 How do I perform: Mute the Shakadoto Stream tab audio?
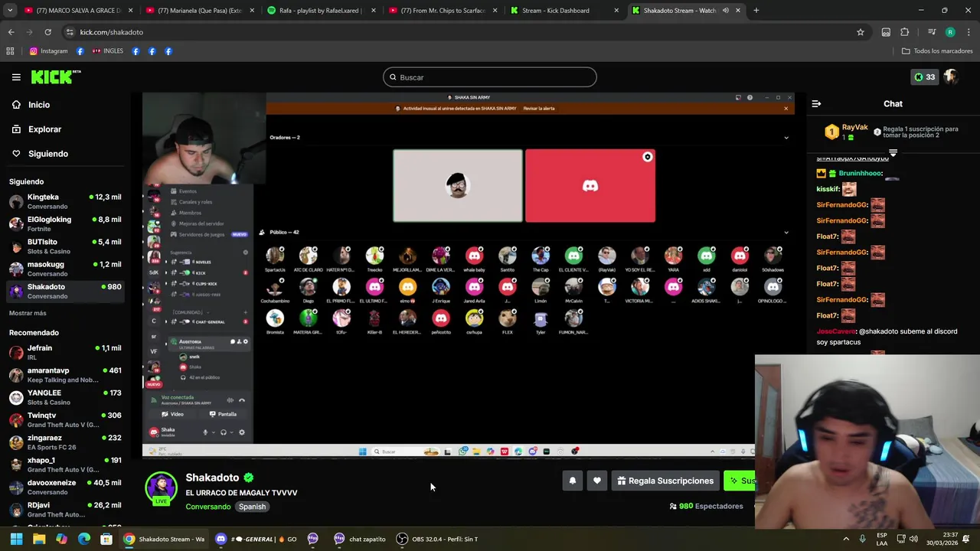[x=725, y=11]
